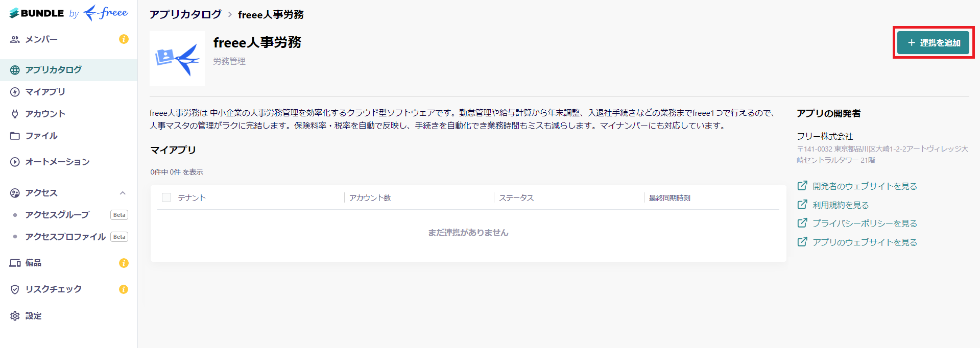This screenshot has width=980, height=348.
Task: Click the external-link icon for プライバシーポリシーを見る
Action: click(802, 223)
